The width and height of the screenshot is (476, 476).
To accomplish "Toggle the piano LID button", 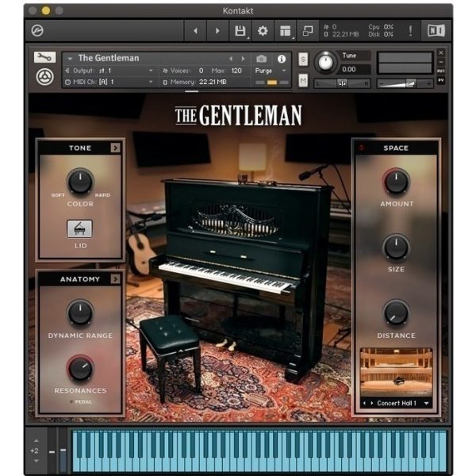I will (79, 229).
